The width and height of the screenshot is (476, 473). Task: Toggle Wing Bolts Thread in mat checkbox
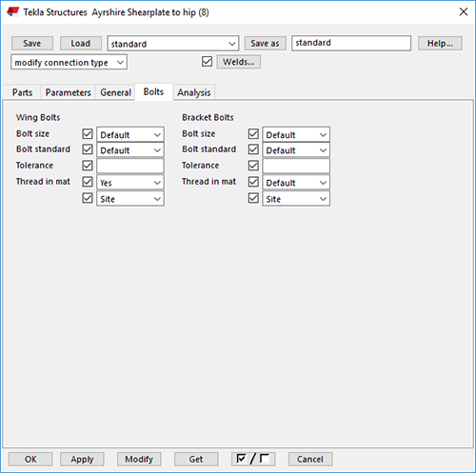[x=88, y=182]
